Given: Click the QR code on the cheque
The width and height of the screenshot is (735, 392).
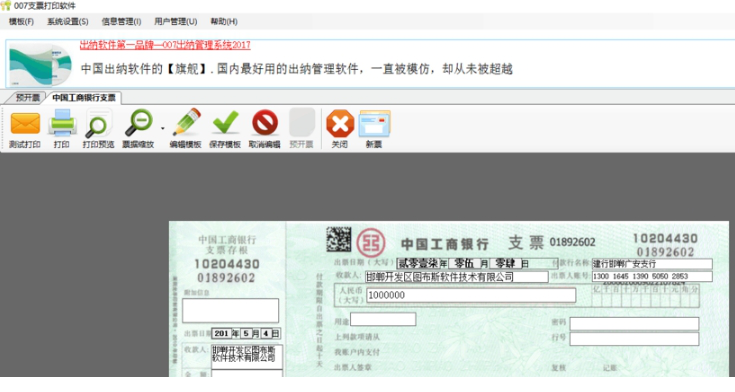Looking at the screenshot, I should coord(338,239).
